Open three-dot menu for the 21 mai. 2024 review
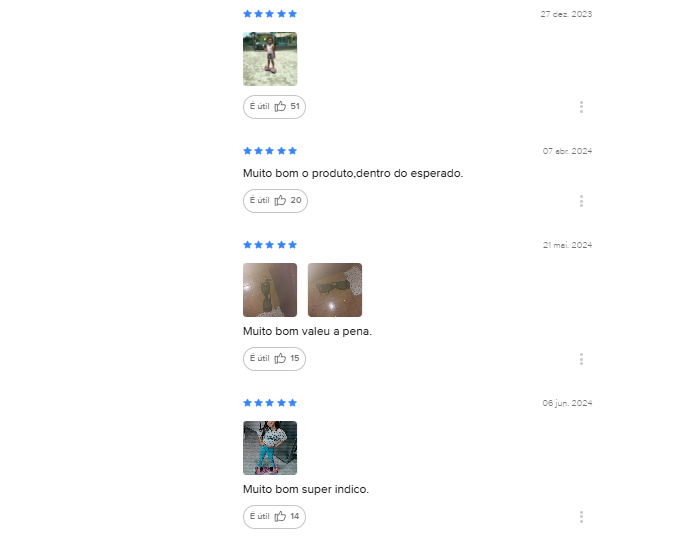Viewport: 678px width, 545px height. [581, 359]
